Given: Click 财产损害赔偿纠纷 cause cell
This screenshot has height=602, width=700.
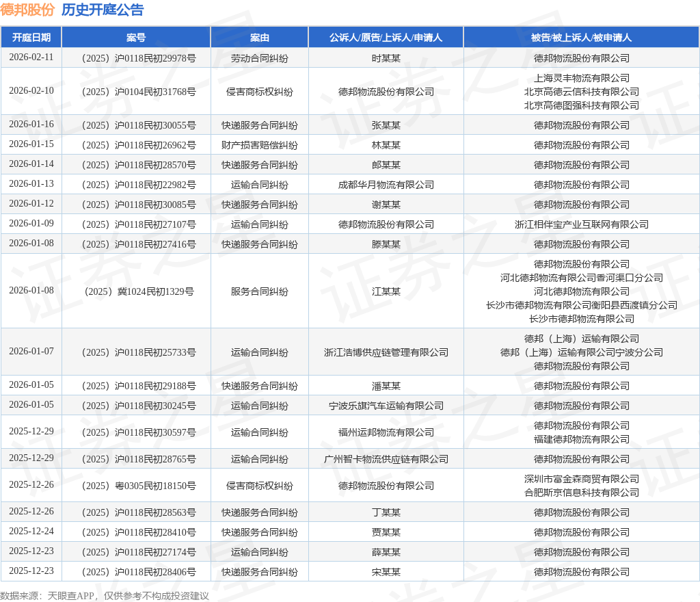Looking at the screenshot, I should tap(259, 145).
